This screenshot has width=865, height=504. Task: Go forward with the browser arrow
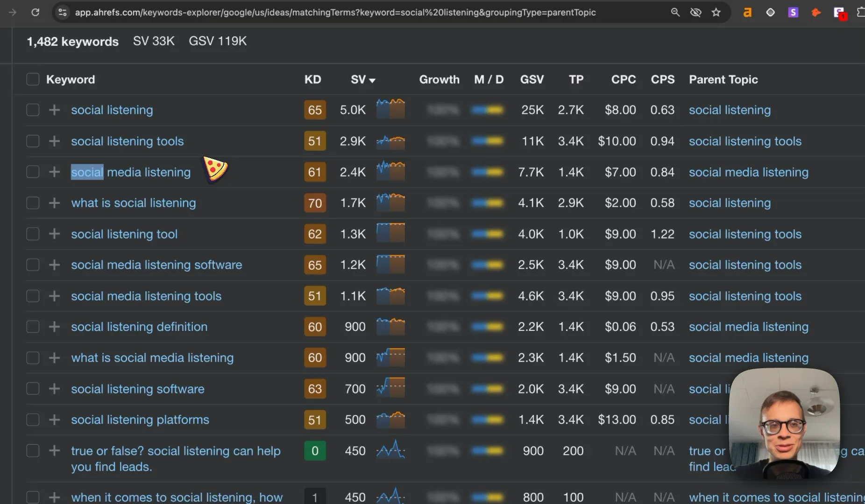13,13
